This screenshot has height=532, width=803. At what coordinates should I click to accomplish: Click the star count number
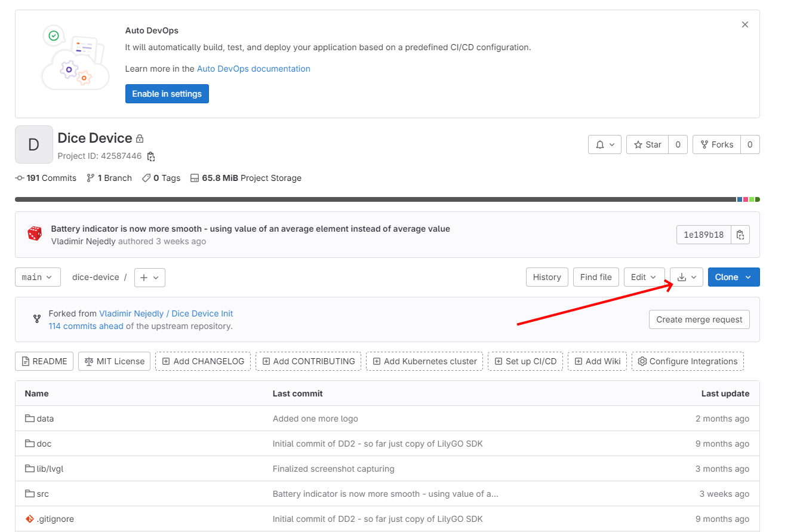tap(678, 144)
